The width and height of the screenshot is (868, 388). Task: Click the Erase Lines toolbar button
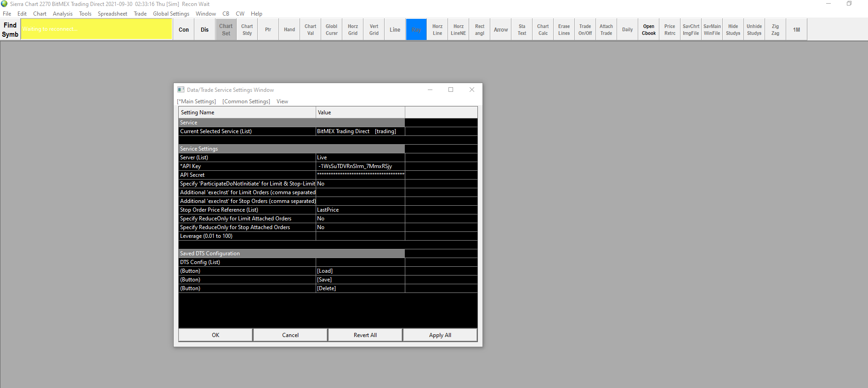[564, 29]
